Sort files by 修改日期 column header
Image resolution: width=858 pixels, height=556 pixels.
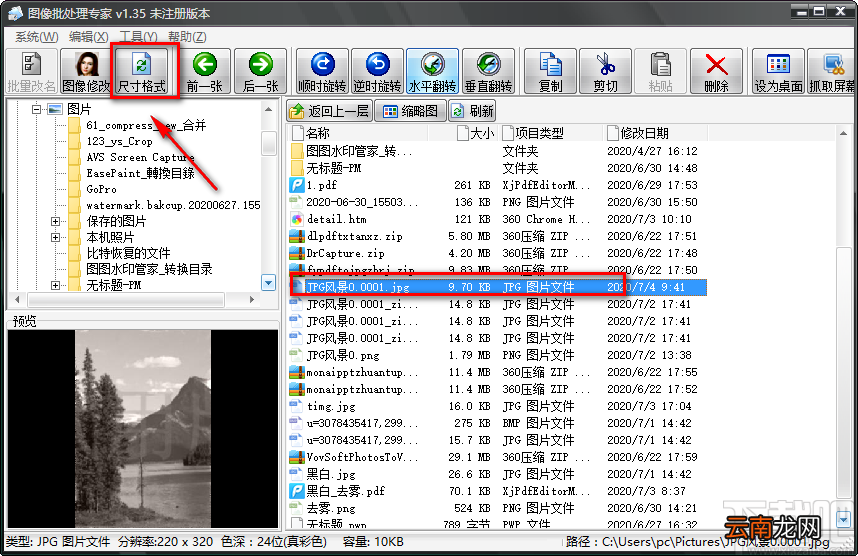pyautogui.click(x=655, y=133)
